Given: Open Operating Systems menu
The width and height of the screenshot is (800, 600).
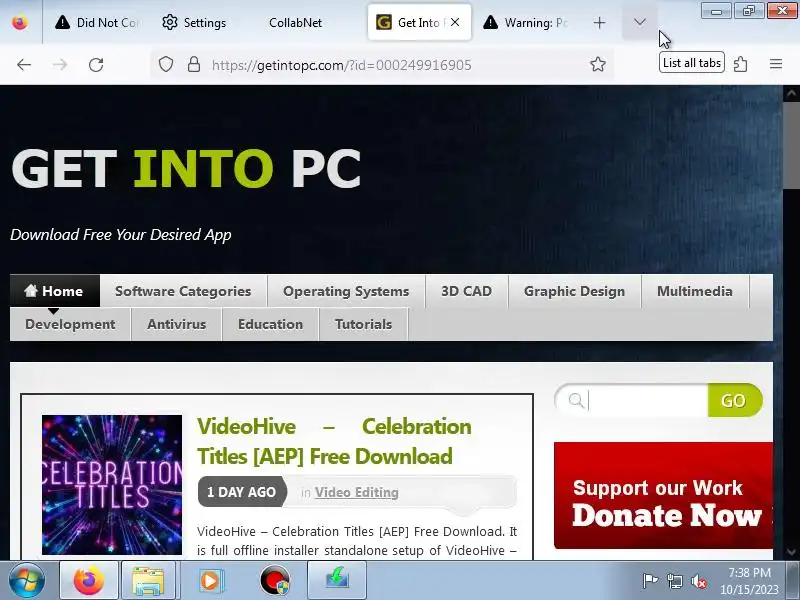Looking at the screenshot, I should 346,291.
